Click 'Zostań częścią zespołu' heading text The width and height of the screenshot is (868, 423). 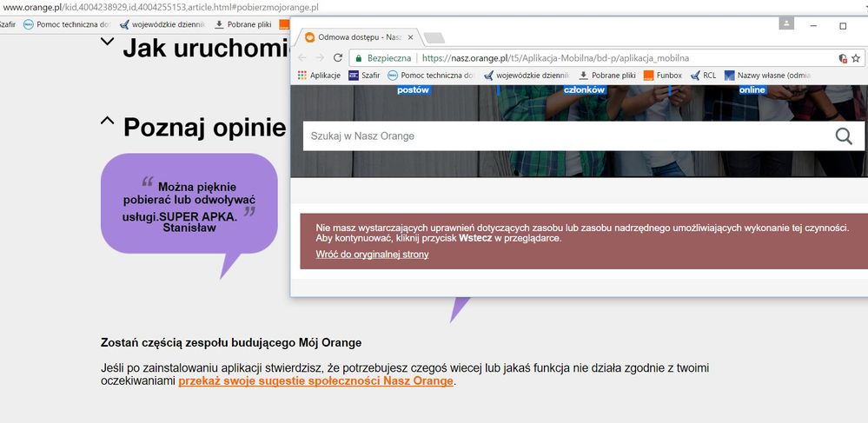pos(231,343)
